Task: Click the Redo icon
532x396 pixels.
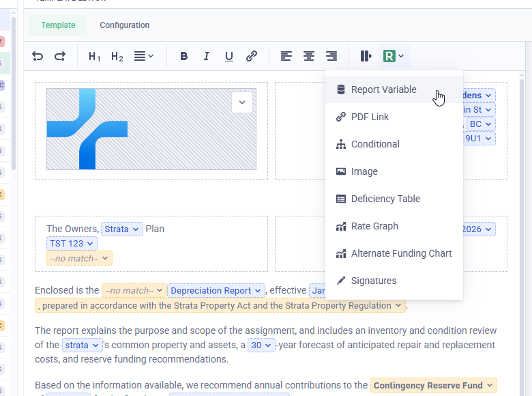Action: [60, 56]
